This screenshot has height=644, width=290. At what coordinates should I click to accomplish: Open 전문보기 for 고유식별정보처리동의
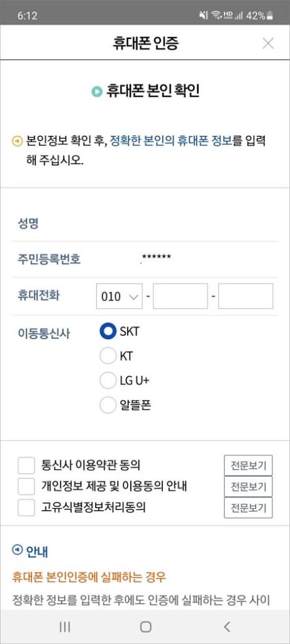point(248,508)
